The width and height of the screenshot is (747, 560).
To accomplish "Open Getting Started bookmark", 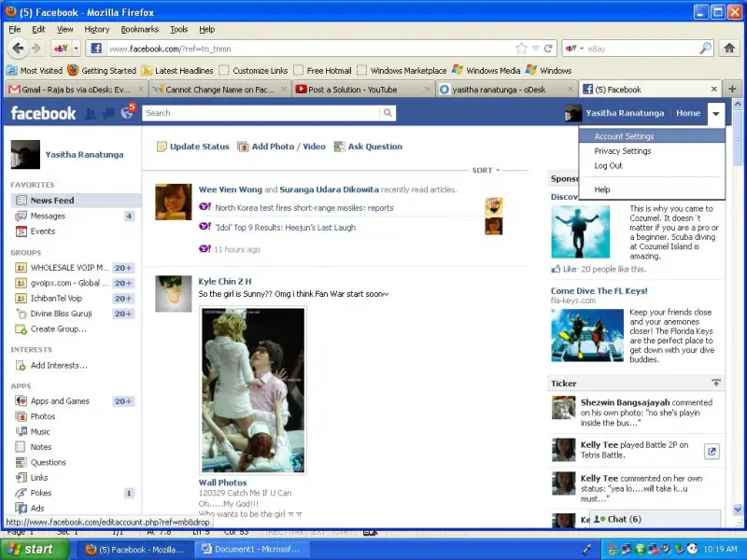I will [102, 71].
